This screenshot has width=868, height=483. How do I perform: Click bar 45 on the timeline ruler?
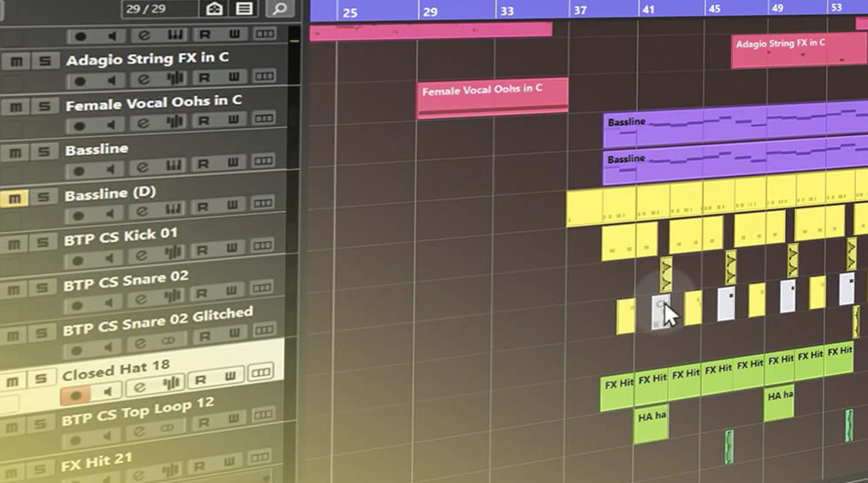pyautogui.click(x=714, y=8)
